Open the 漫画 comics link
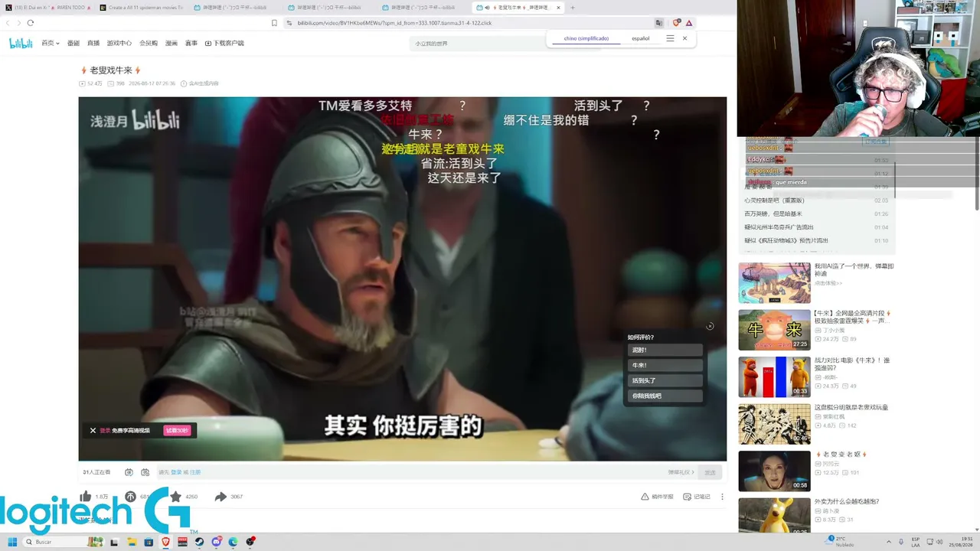 coord(171,44)
